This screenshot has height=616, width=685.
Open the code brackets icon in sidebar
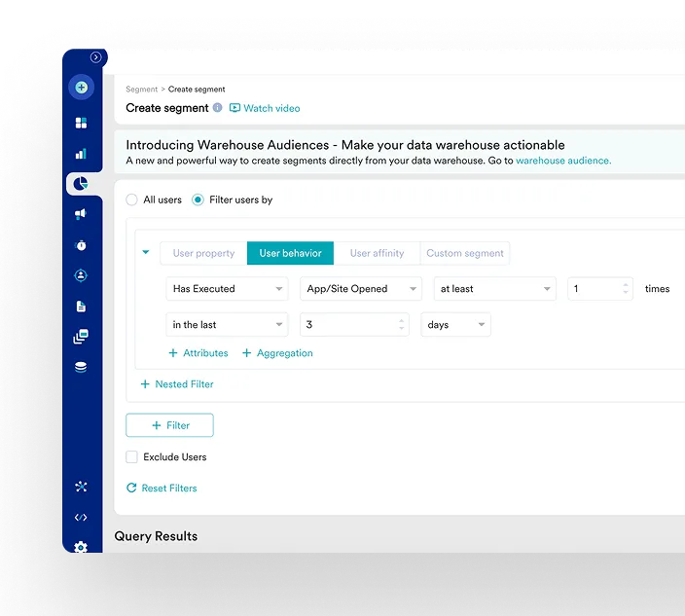(x=81, y=518)
